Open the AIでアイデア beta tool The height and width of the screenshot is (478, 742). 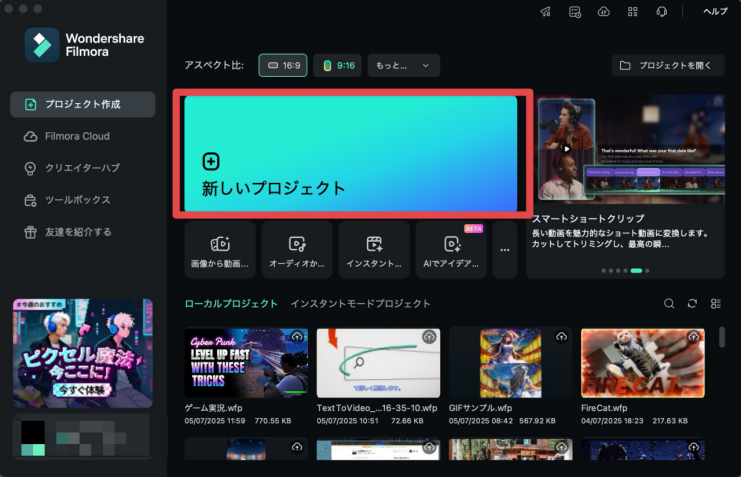tap(451, 250)
